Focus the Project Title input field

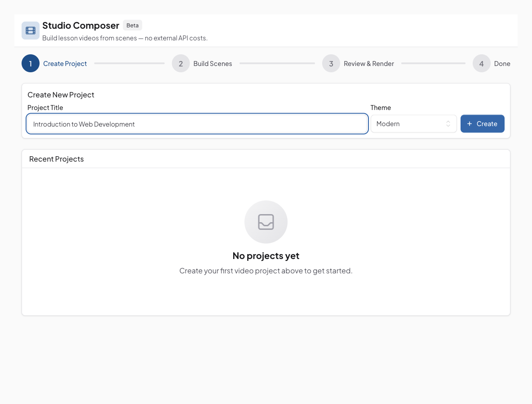[x=197, y=124]
